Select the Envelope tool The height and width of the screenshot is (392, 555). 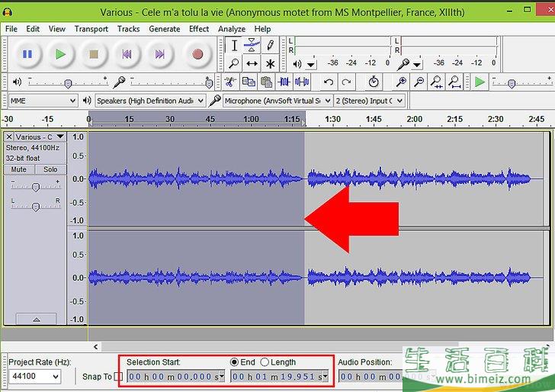tap(252, 45)
